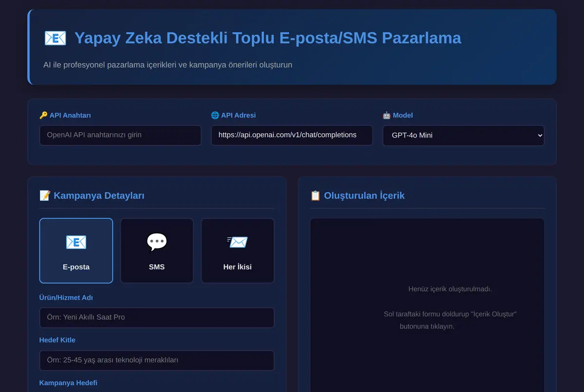Screen dimensions: 584x392
Task: Click the Yapay Zeka Destekli page title
Action: (x=268, y=38)
